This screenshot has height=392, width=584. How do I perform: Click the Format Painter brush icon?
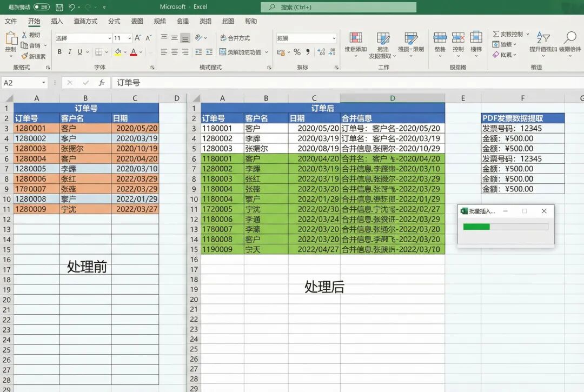coord(24,56)
